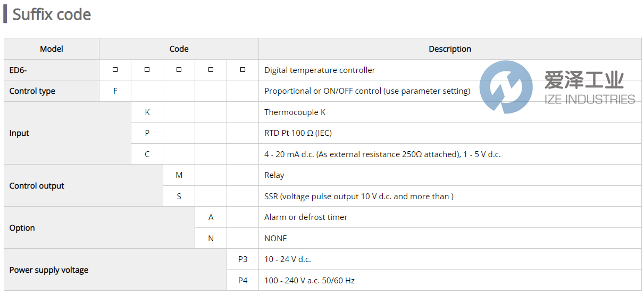Choose option code A
The image size is (644, 294).
pos(211,217)
